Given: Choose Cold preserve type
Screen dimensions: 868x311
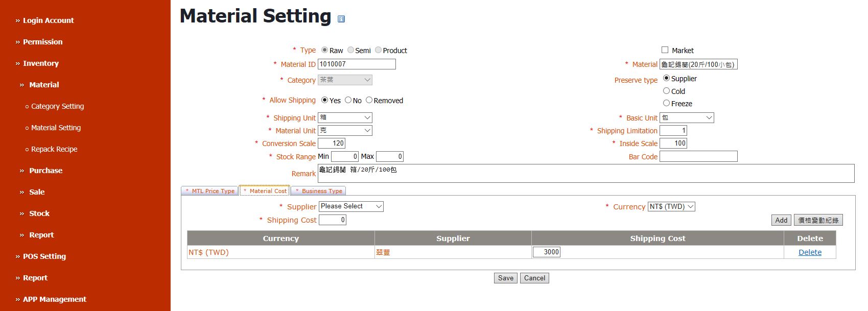Looking at the screenshot, I should click(x=666, y=90).
